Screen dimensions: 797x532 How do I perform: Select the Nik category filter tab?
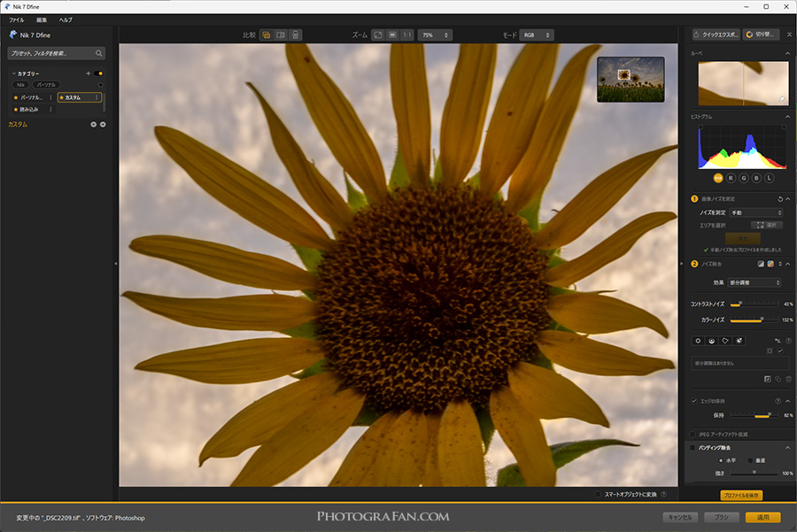[x=20, y=85]
